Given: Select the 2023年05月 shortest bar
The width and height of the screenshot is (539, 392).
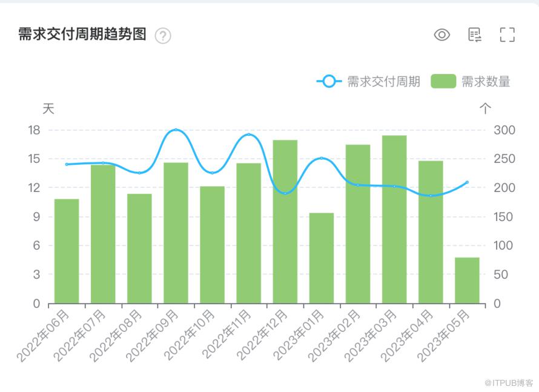Looking at the screenshot, I should [x=467, y=281].
